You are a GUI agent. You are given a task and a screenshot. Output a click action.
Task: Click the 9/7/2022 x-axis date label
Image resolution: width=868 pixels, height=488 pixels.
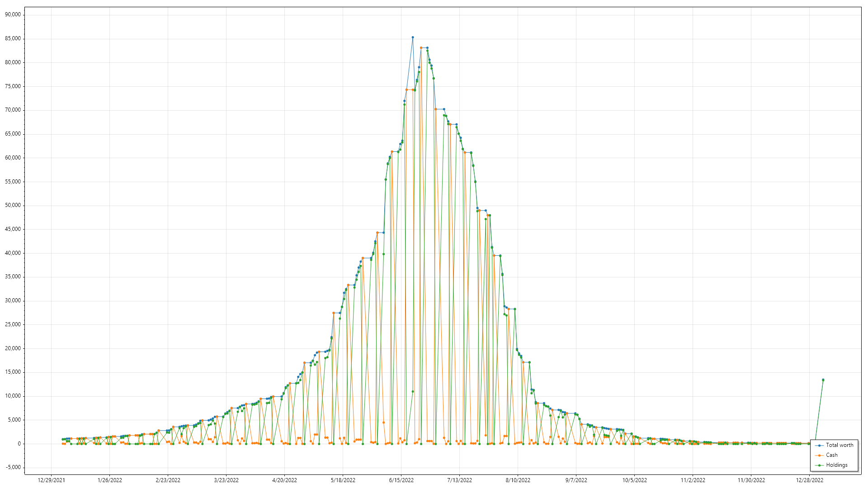[x=576, y=480]
